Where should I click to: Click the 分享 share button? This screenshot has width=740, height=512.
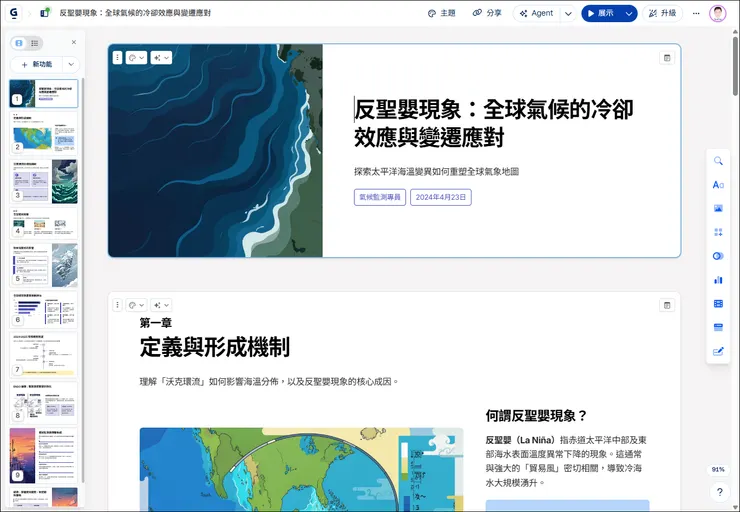[487, 13]
